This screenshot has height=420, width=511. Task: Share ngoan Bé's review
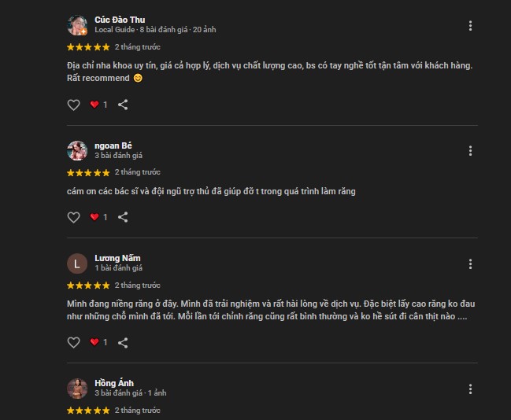[x=123, y=217]
